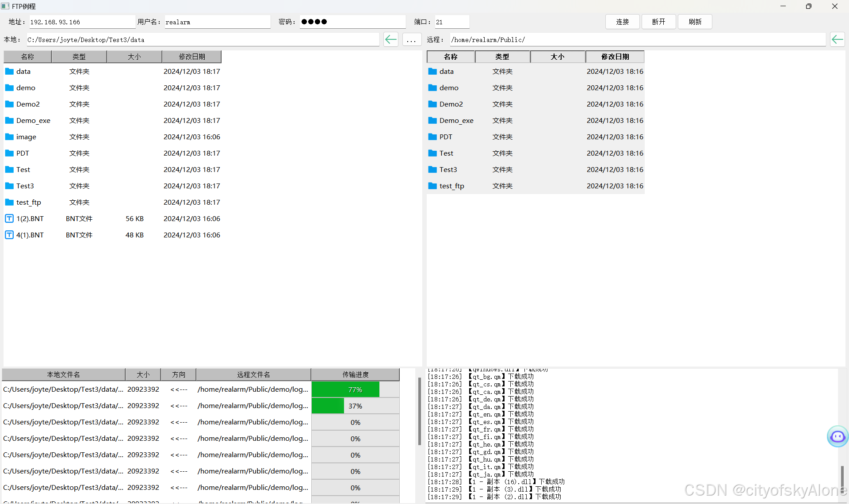
Task: Sort local list by 修改日期 header
Action: click(x=191, y=57)
